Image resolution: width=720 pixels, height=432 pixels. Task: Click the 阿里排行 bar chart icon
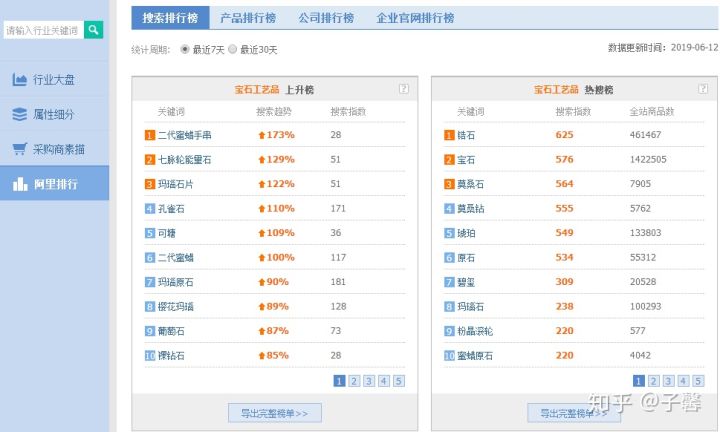click(20, 184)
